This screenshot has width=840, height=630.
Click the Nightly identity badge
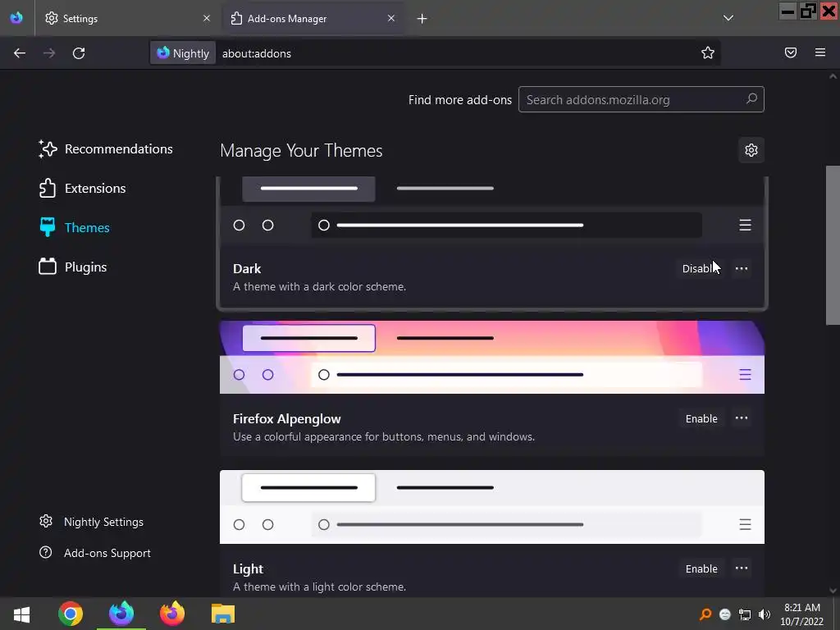183,53
